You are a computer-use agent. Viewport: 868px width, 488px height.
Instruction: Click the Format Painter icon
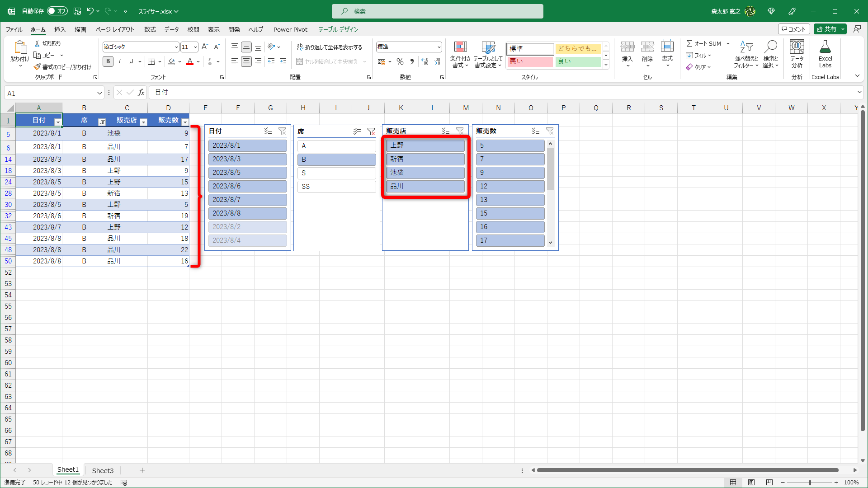(x=38, y=67)
